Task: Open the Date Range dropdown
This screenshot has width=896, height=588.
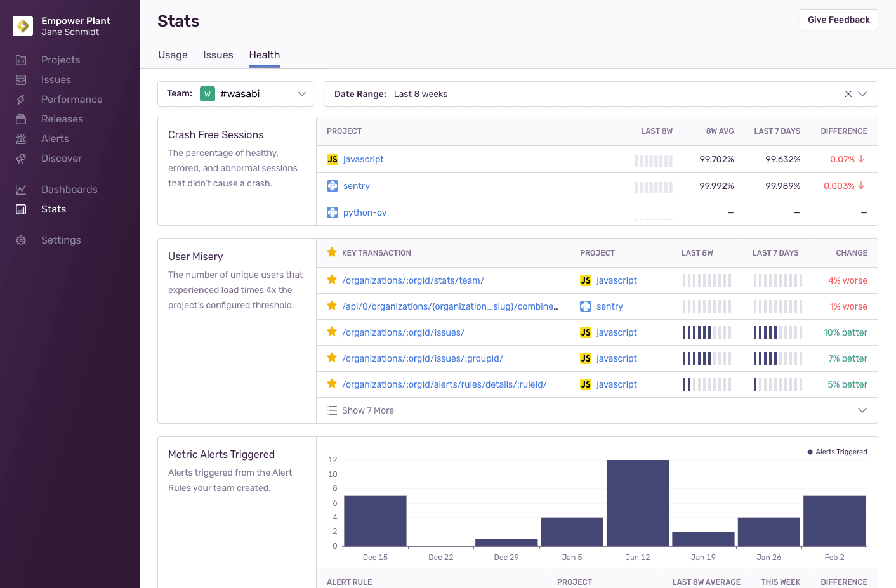Action: click(863, 93)
